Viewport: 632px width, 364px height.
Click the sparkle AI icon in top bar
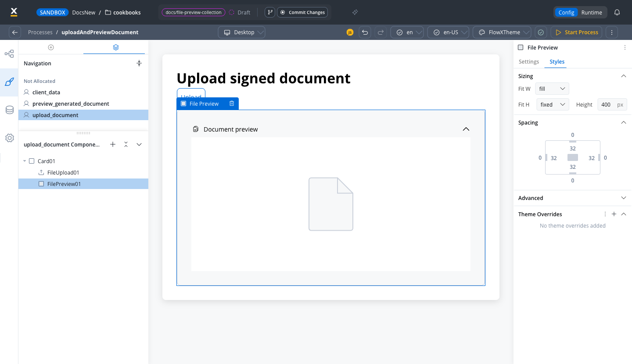click(355, 12)
